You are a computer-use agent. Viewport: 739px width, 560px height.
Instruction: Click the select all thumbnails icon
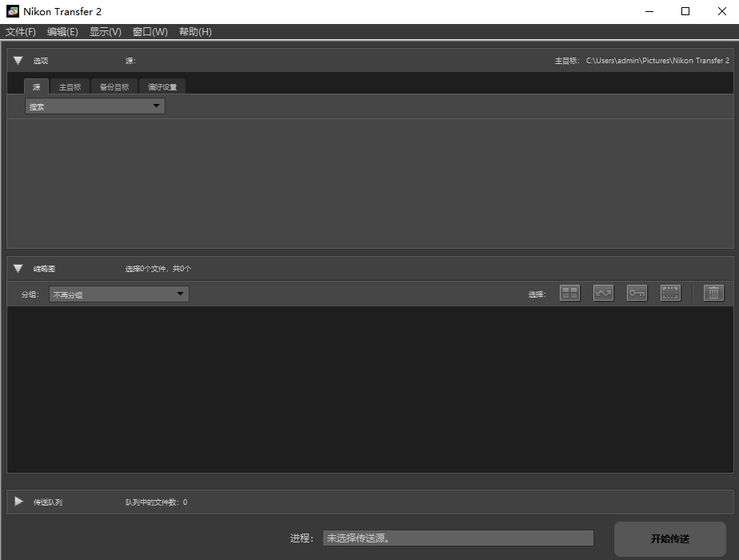(x=569, y=294)
